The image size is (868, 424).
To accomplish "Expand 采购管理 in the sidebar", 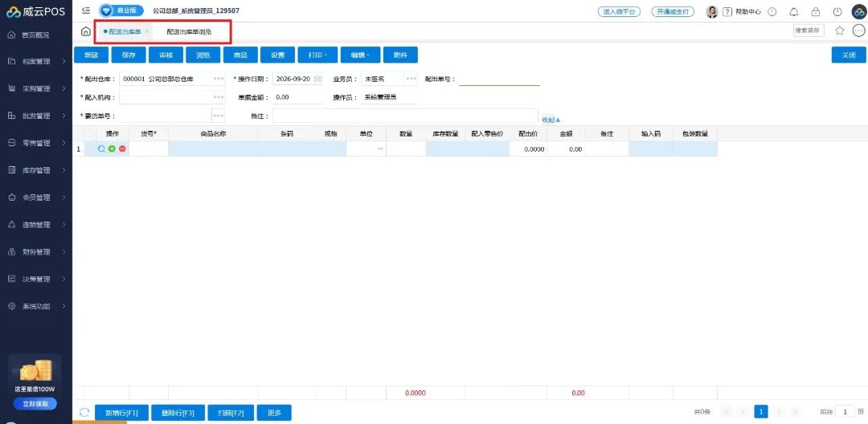I will pyautogui.click(x=36, y=88).
